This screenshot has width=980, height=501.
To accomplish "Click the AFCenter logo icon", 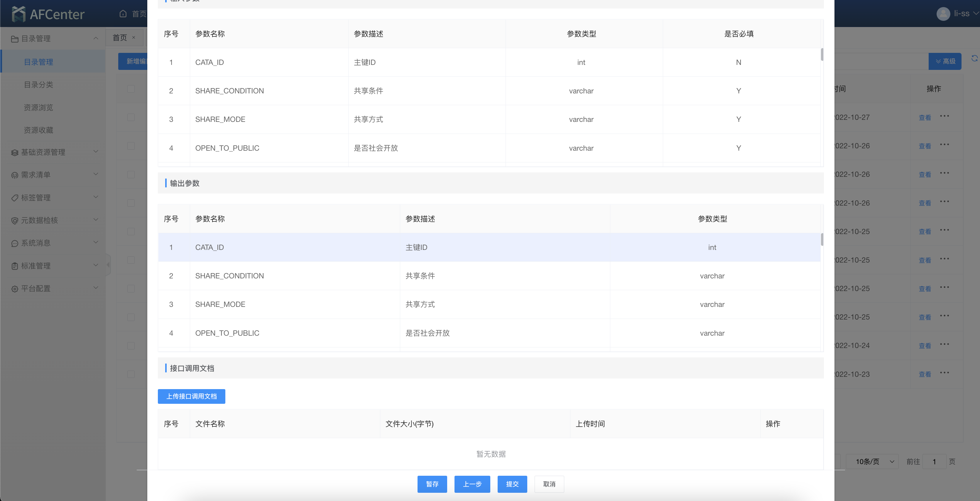I will point(18,14).
